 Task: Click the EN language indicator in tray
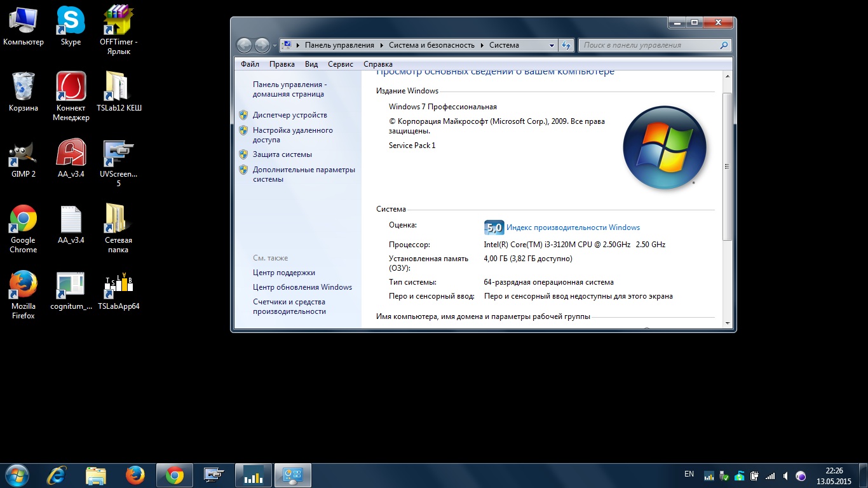point(689,474)
